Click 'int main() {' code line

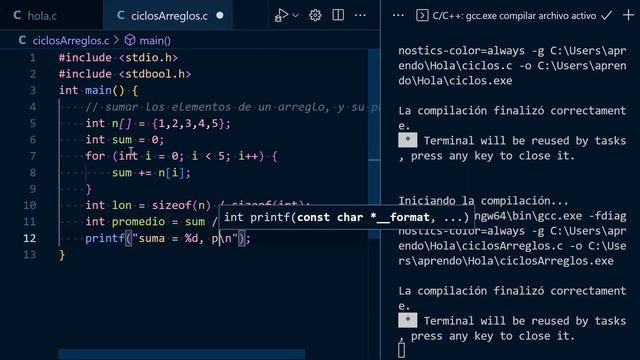98,90
